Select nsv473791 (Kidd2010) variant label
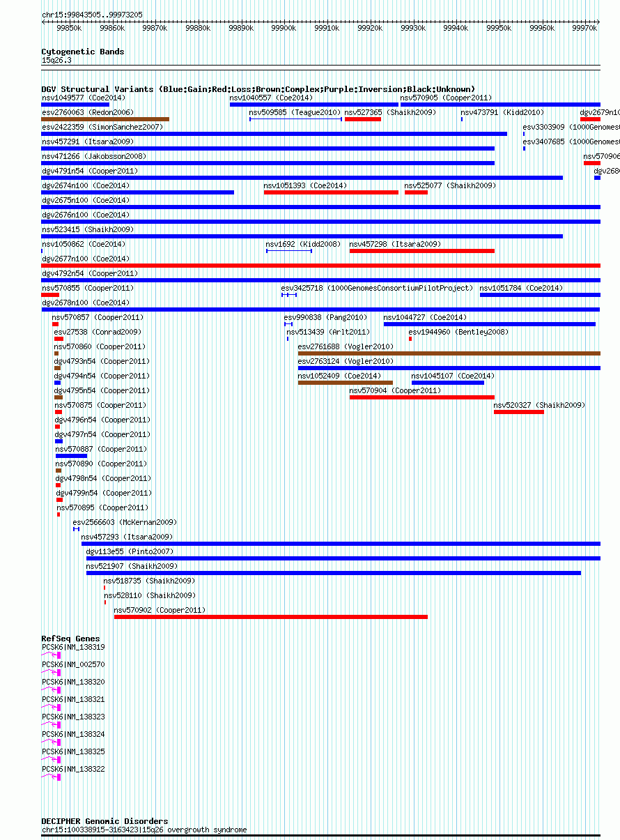This screenshot has width=620, height=840. click(x=502, y=113)
